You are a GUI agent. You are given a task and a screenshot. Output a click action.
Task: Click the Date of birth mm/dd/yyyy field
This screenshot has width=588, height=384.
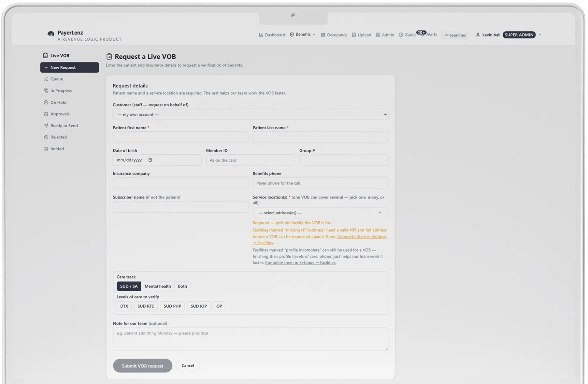click(x=157, y=160)
